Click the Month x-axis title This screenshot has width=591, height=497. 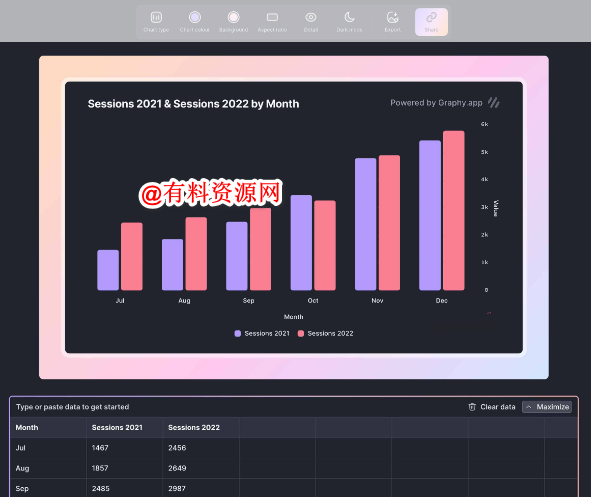[x=293, y=317]
